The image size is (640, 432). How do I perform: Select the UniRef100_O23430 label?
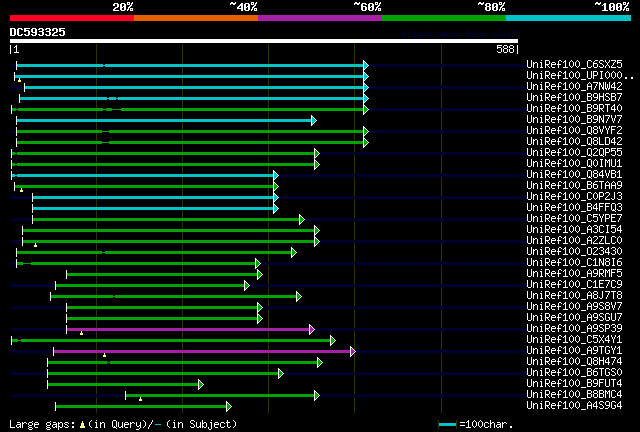[574, 252]
